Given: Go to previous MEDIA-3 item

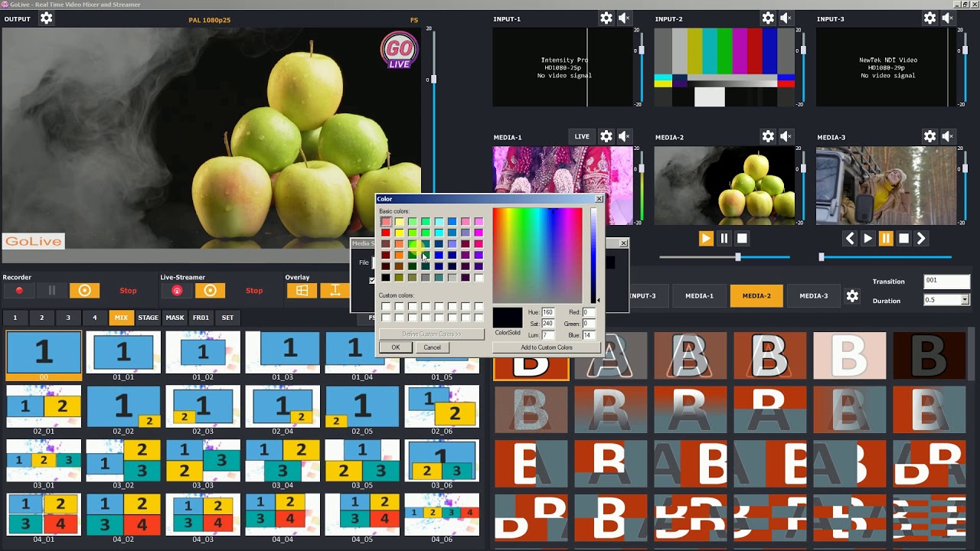Looking at the screenshot, I should (x=850, y=239).
